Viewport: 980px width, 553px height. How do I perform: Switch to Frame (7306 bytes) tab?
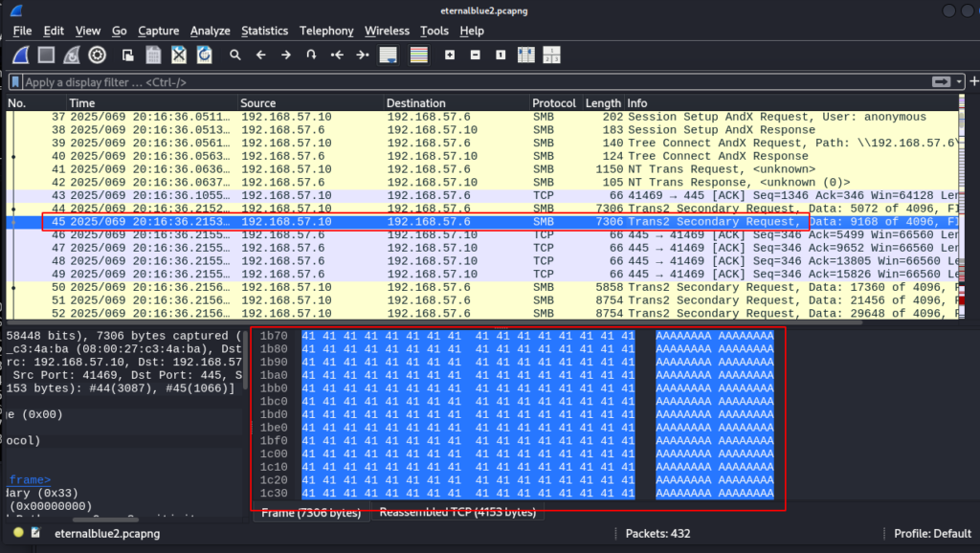(x=311, y=513)
